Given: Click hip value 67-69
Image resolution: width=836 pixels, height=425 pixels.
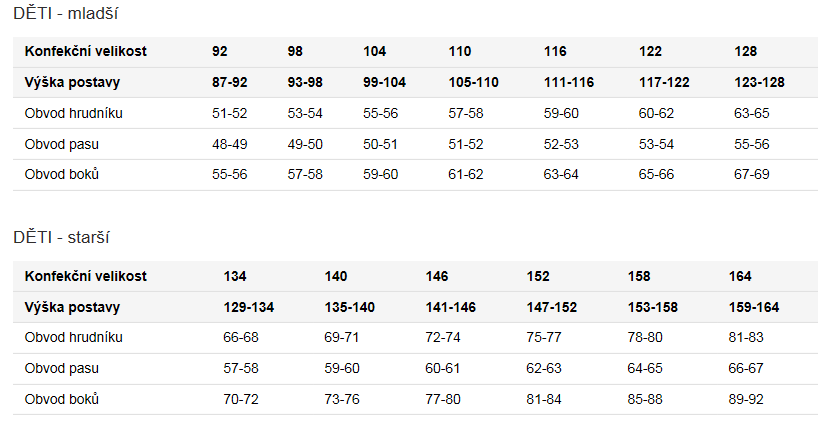Looking at the screenshot, I should click(752, 174).
